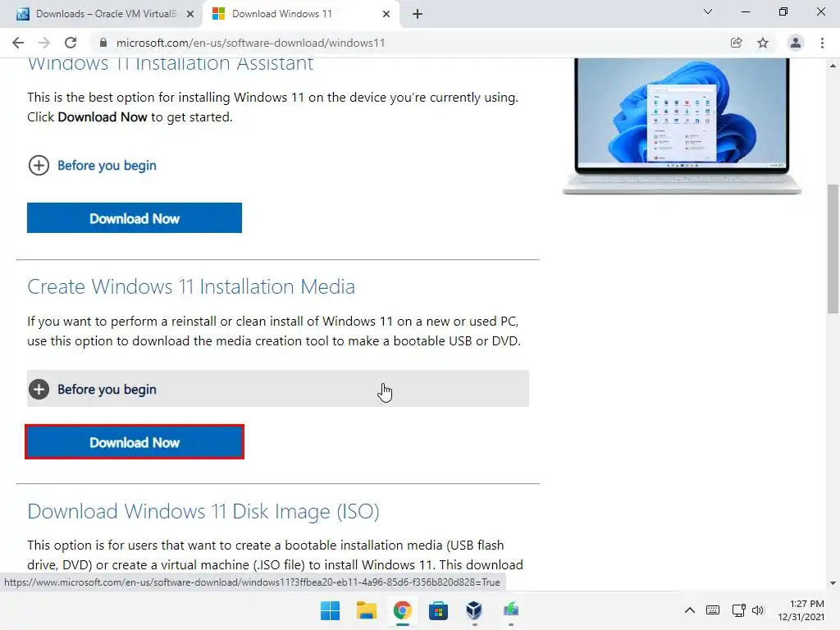
Task: Open Chrome's three-dot menu
Action: [x=822, y=43]
